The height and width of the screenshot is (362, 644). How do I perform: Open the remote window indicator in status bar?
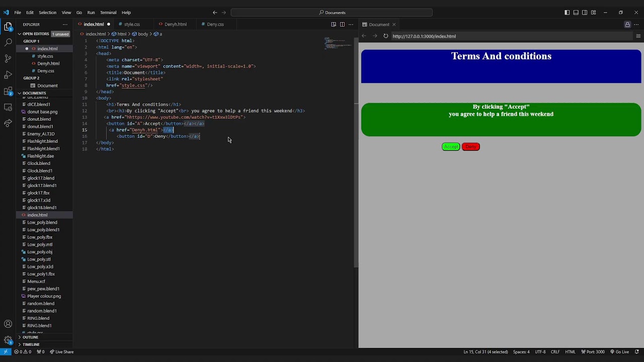click(6, 352)
